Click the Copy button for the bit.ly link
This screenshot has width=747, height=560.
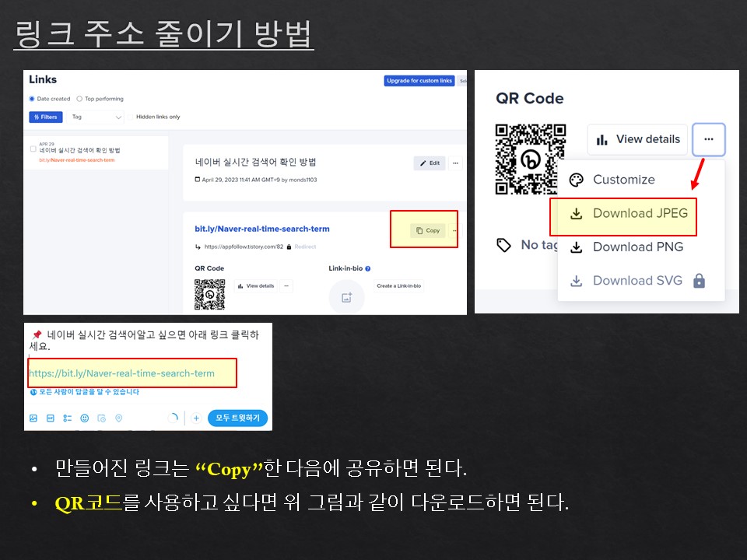tap(428, 230)
